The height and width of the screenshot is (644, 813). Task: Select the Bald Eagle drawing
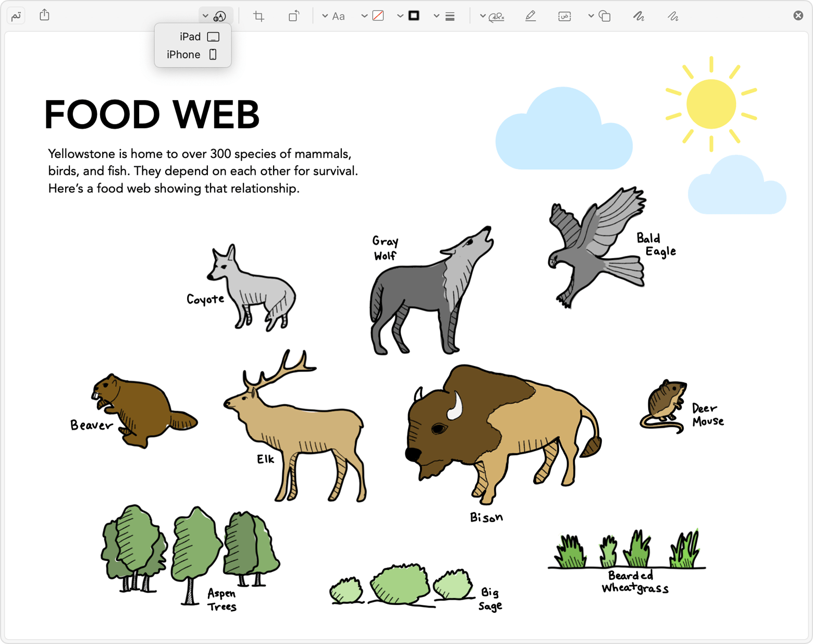(x=597, y=246)
